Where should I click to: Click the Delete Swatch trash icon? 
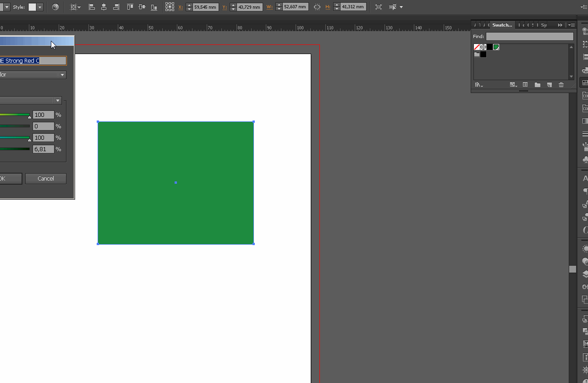click(x=561, y=85)
